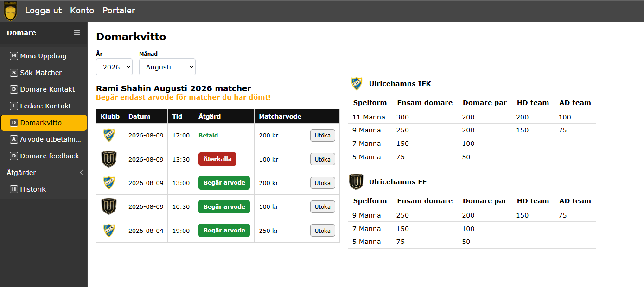Click the S icon beside Sök Matcher
The width and height of the screenshot is (644, 287).
pos(14,73)
